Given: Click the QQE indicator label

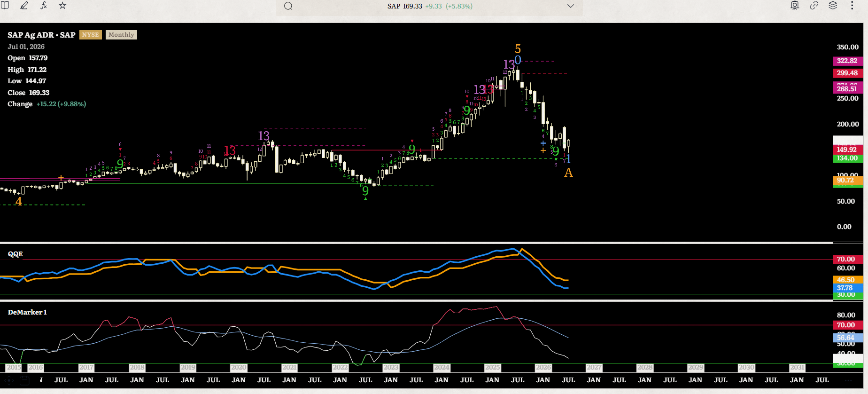Looking at the screenshot, I should [15, 254].
